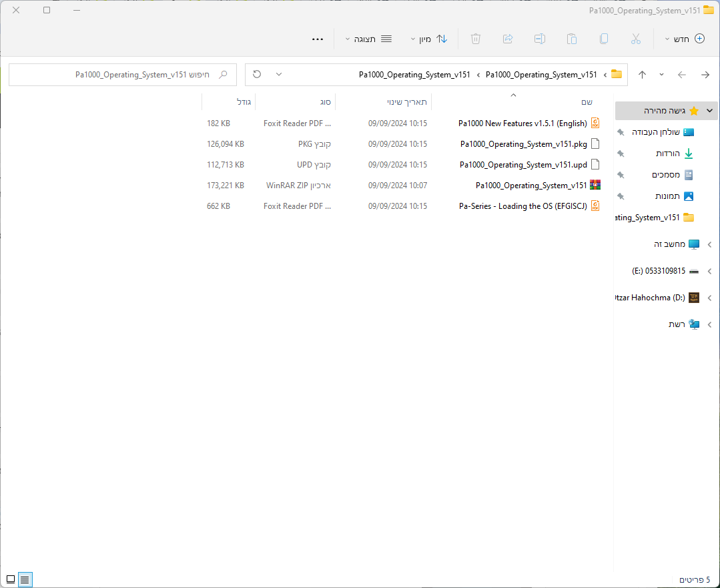
Task: Click the size cell 126,094 KB
Action: (226, 143)
